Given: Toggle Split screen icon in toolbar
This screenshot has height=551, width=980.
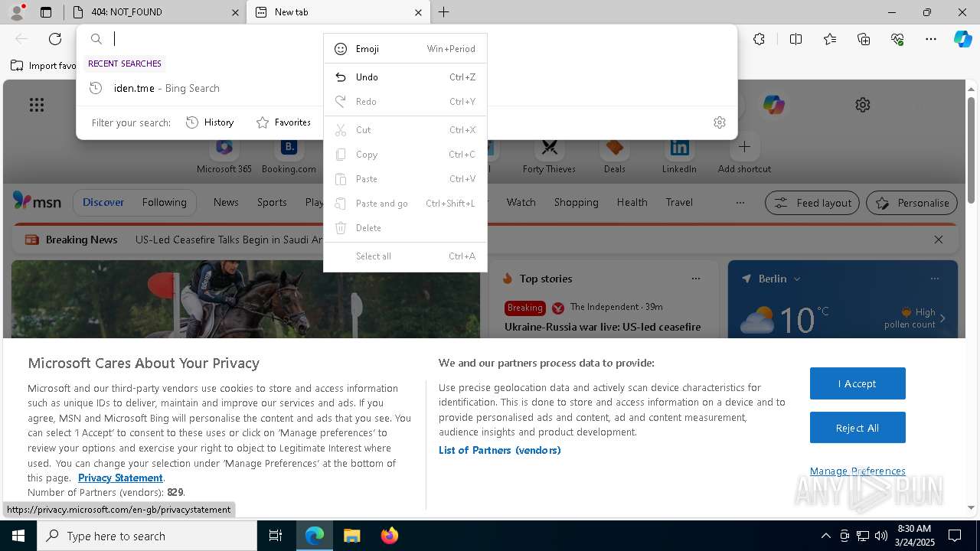Looking at the screenshot, I should pos(795,39).
